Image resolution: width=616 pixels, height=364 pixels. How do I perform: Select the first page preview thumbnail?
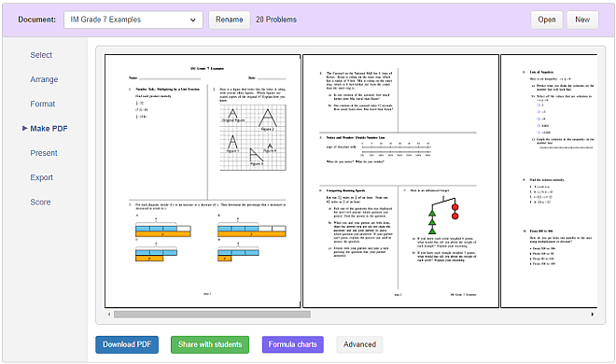click(x=203, y=181)
